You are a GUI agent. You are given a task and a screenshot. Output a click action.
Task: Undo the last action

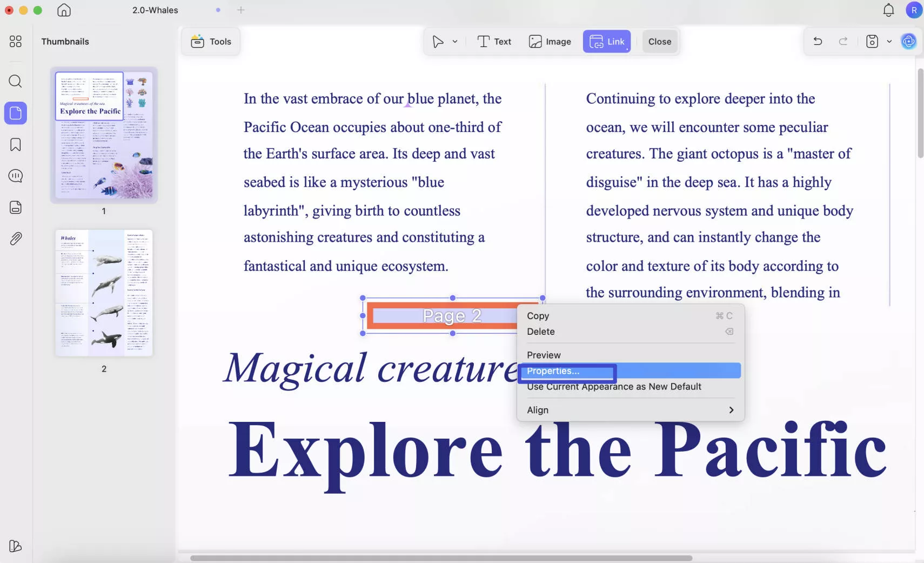pos(818,41)
